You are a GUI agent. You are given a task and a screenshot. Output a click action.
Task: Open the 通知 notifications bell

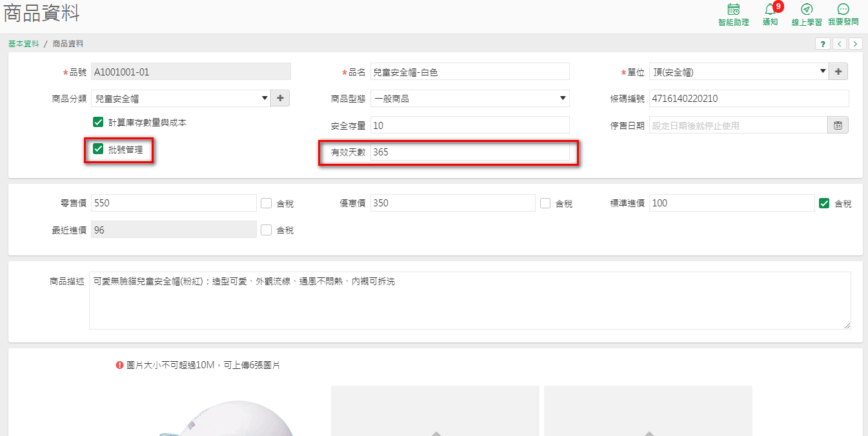coord(770,14)
